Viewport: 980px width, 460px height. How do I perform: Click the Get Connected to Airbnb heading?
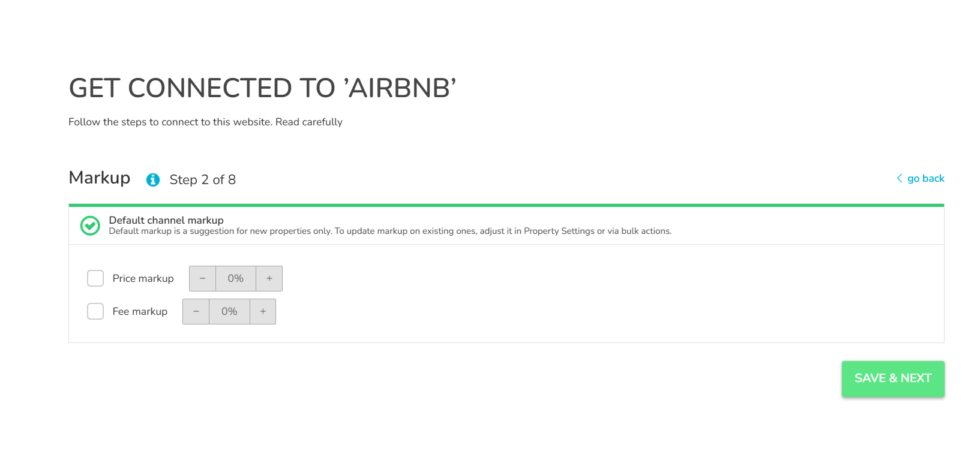pyautogui.click(x=262, y=88)
